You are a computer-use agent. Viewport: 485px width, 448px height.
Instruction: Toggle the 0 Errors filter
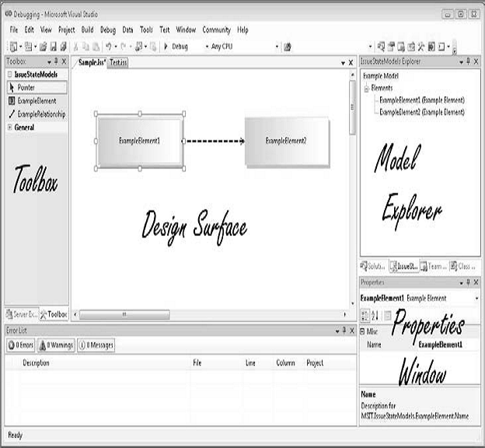[x=20, y=345]
